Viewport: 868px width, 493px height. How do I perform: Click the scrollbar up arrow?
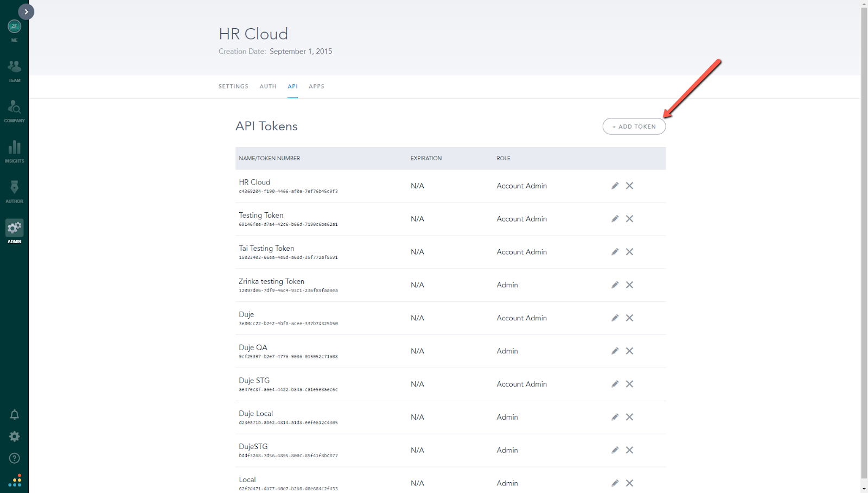(864, 4)
